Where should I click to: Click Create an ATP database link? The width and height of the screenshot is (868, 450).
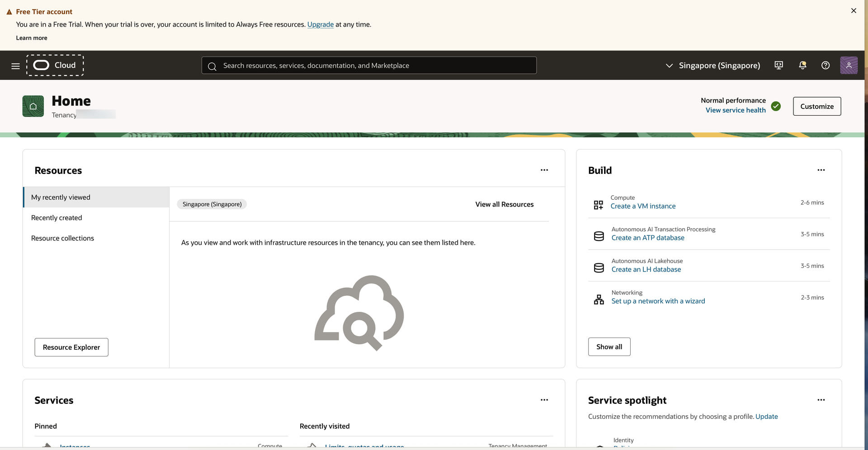(x=648, y=238)
